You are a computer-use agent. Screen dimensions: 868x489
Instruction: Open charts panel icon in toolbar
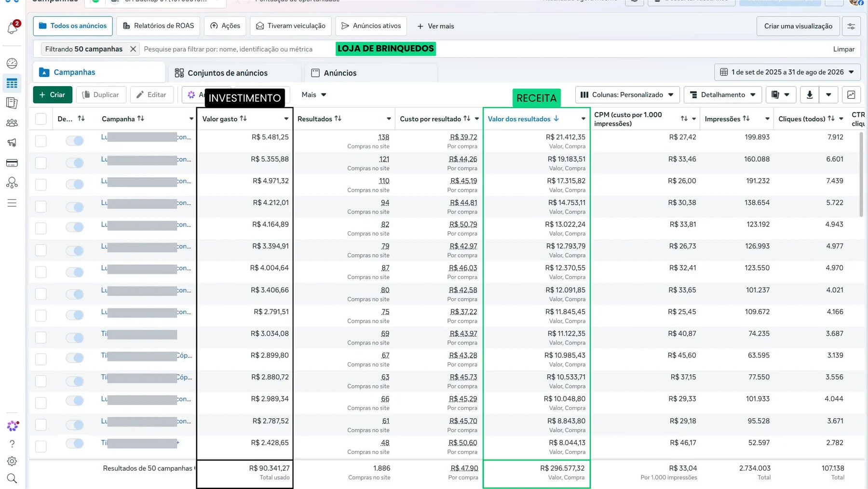coord(851,95)
